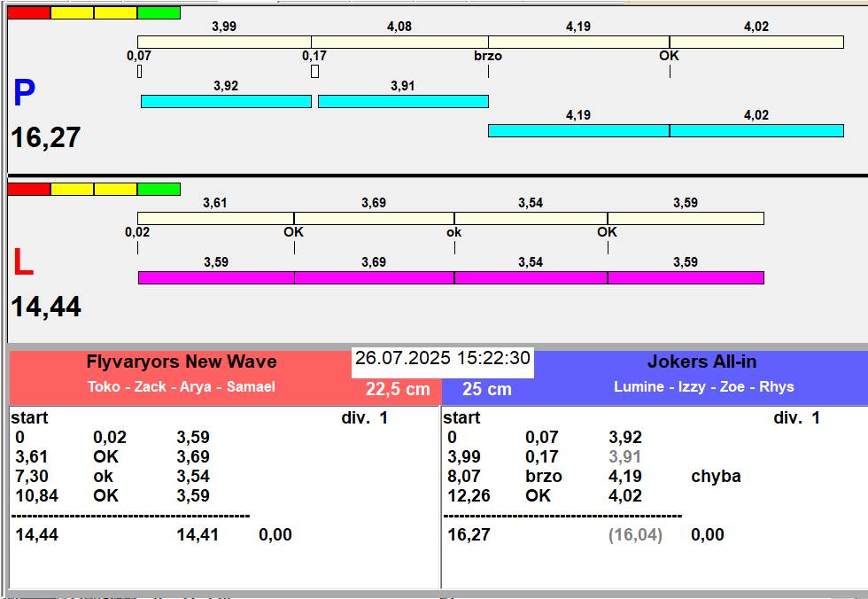
Task: Click the 22,5 cm jump height
Action: tap(398, 389)
